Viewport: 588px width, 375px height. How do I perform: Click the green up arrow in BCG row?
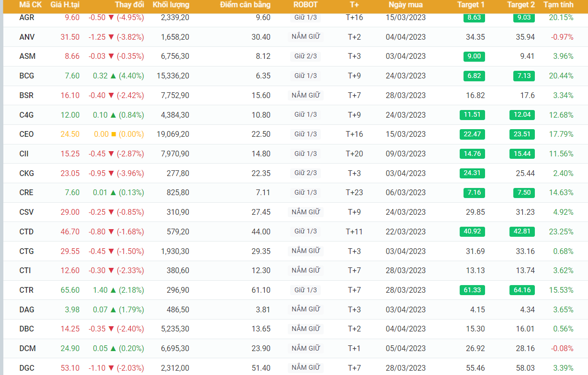point(113,76)
